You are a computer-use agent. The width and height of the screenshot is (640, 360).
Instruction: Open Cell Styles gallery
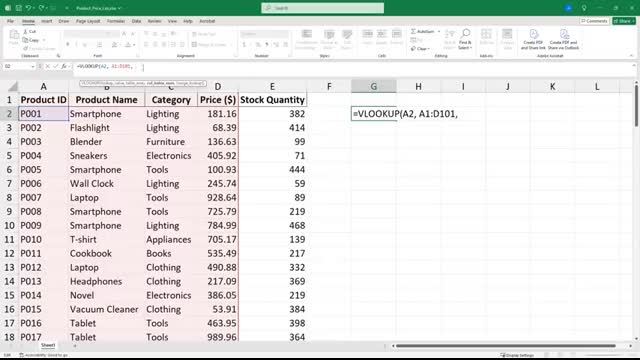[347, 40]
